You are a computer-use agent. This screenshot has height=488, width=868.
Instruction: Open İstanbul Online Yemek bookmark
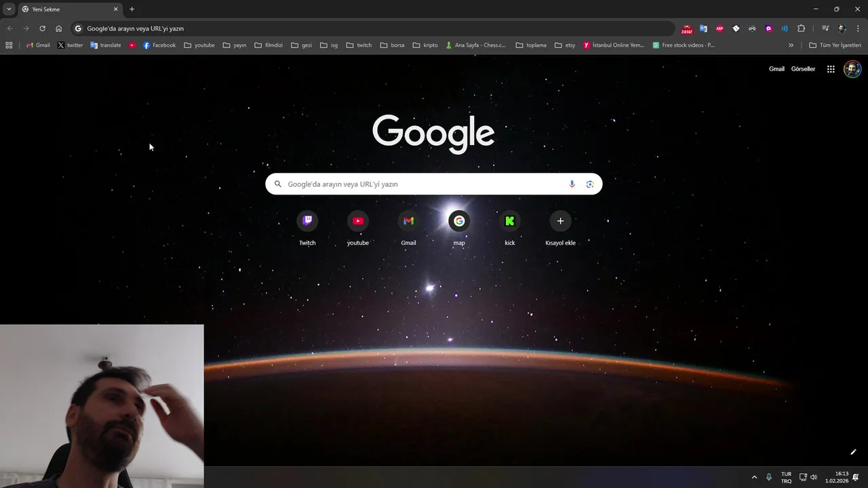(614, 45)
